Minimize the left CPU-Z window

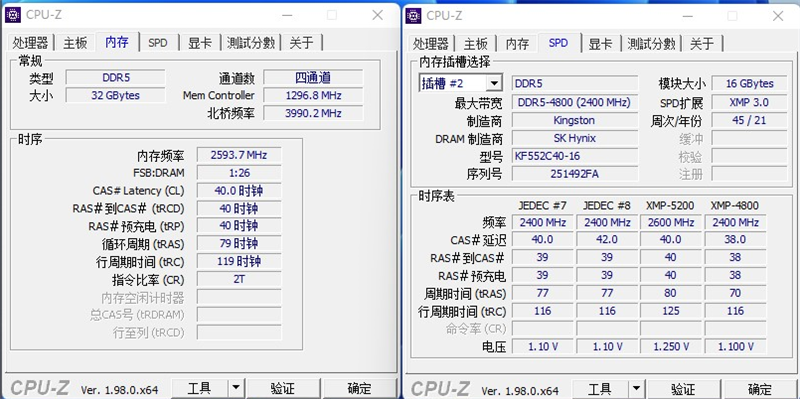[287, 15]
